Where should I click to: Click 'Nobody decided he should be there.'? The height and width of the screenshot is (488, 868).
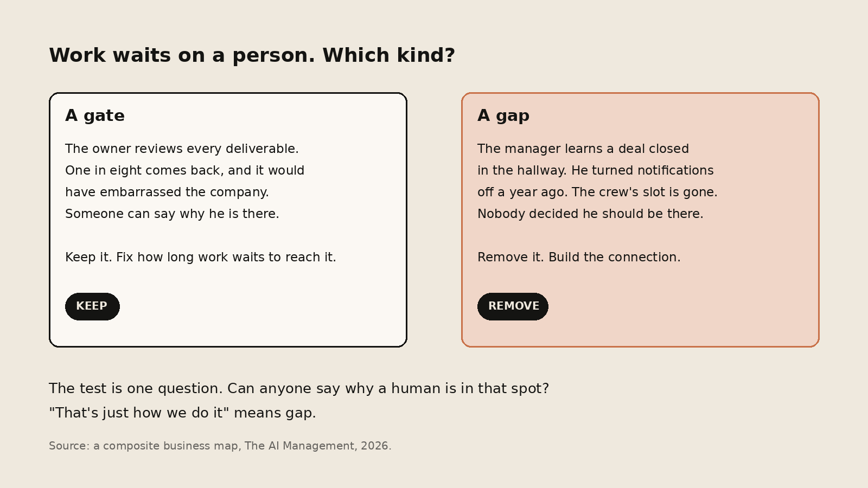pyautogui.click(x=590, y=214)
